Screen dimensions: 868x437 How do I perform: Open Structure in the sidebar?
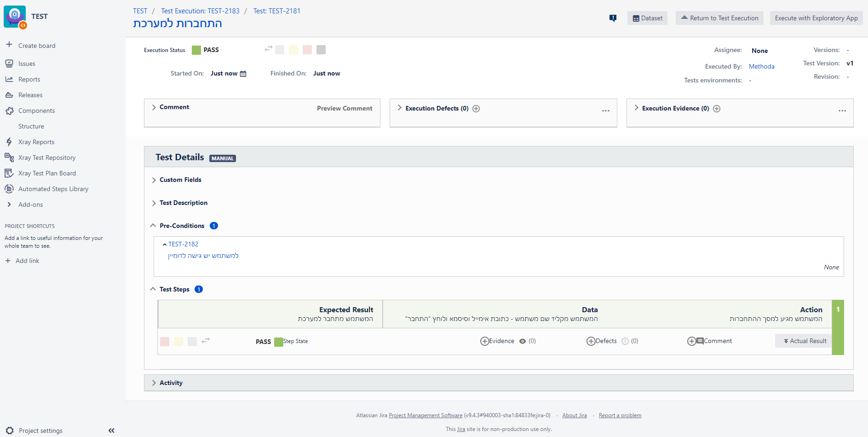pyautogui.click(x=31, y=126)
